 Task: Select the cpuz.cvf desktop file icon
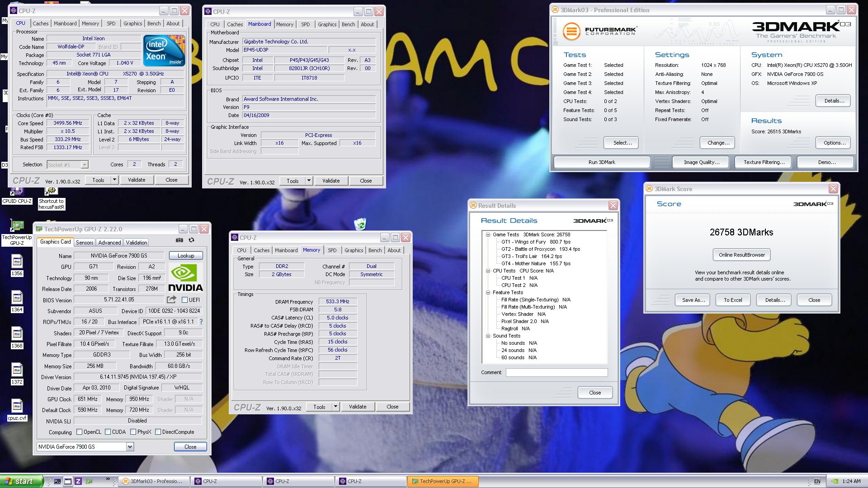[17, 410]
